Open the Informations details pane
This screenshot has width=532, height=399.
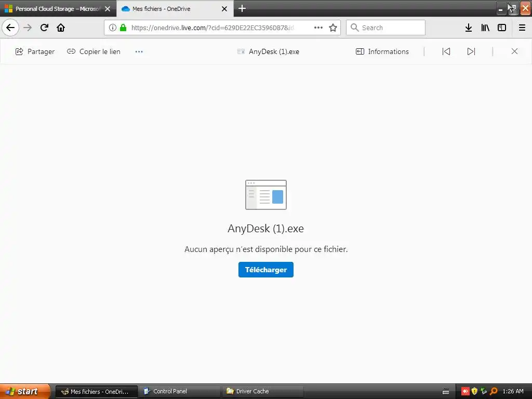pyautogui.click(x=382, y=51)
